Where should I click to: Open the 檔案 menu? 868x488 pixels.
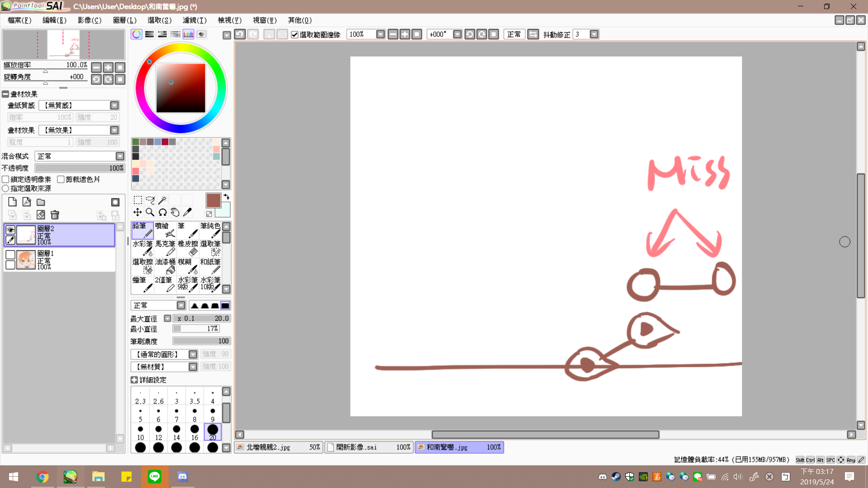19,20
